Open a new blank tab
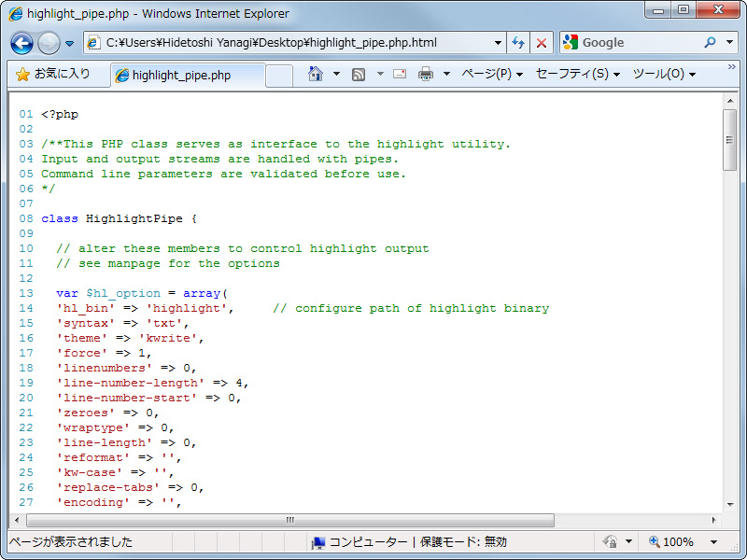 click(279, 77)
